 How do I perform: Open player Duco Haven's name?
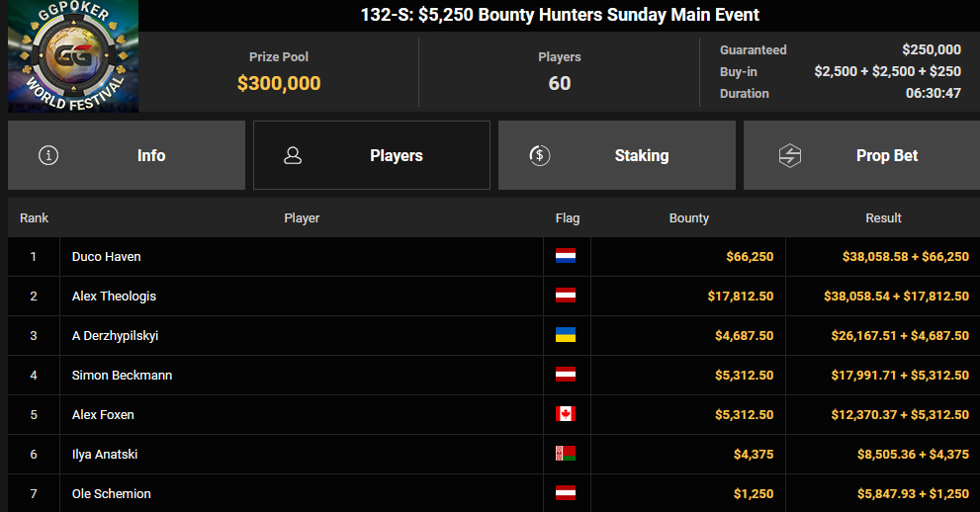107,256
